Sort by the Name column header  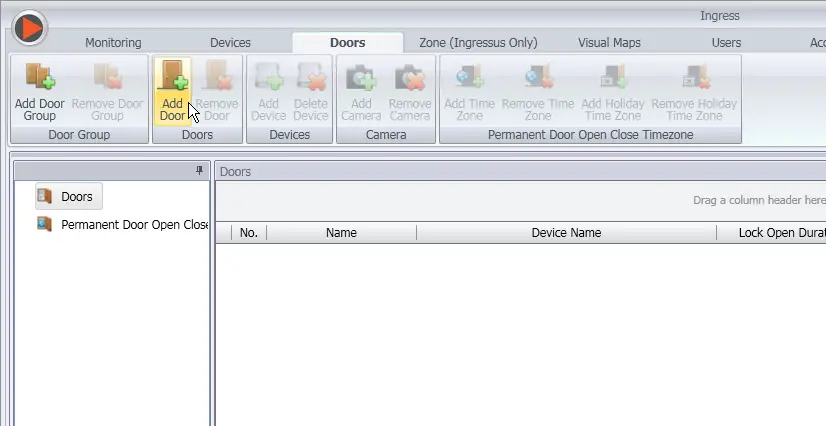pos(341,233)
